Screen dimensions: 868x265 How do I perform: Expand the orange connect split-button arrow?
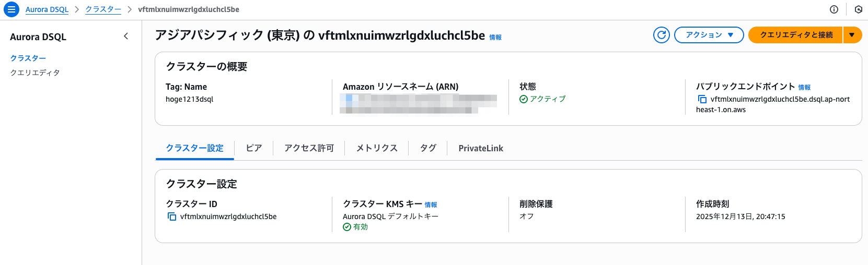point(852,35)
